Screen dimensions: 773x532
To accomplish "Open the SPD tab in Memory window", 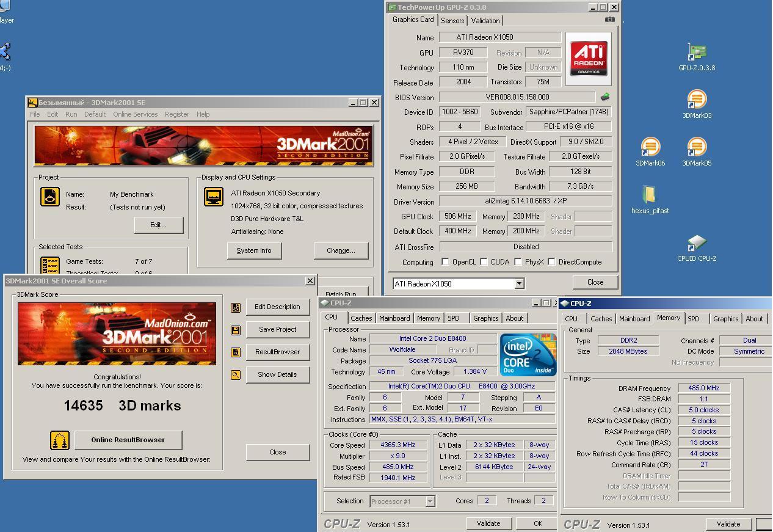I will point(694,319).
